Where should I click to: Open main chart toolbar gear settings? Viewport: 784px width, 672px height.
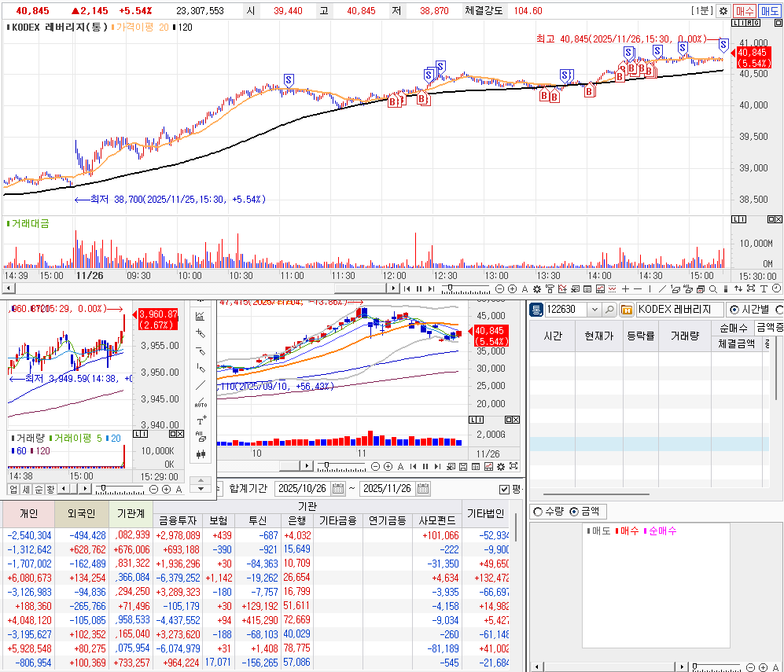[537, 288]
